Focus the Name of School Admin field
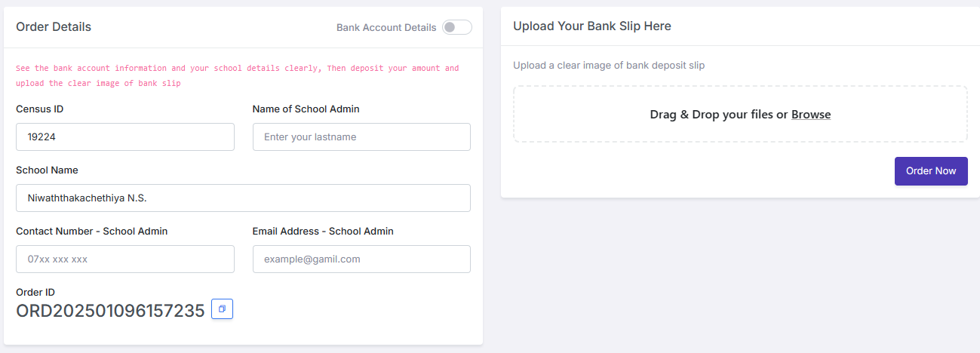The height and width of the screenshot is (353, 980). tap(361, 137)
